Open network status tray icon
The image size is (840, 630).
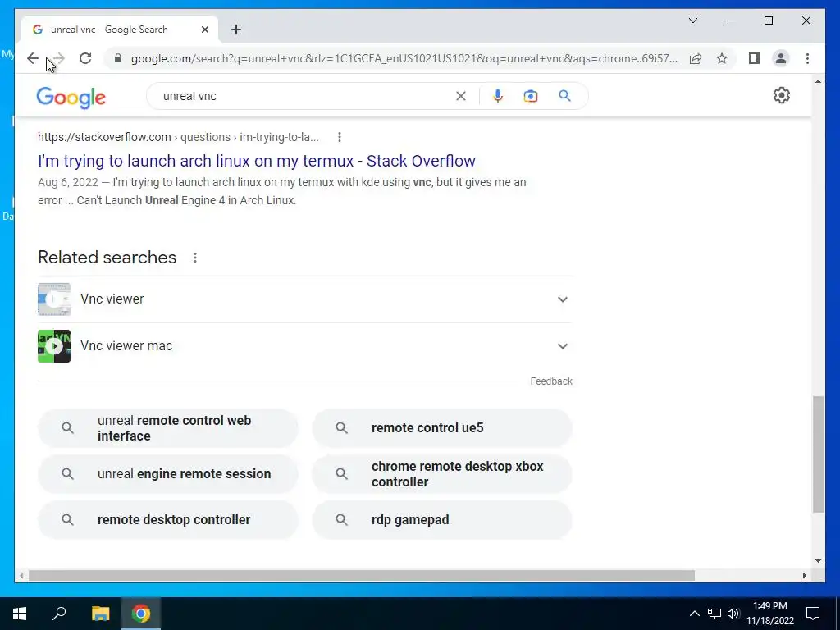[714, 614]
